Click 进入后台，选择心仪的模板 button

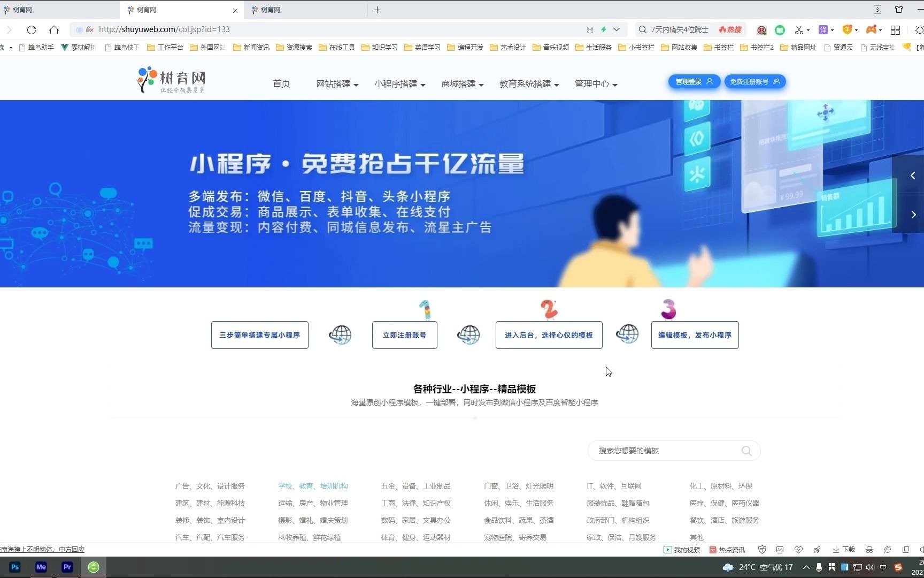[549, 335]
